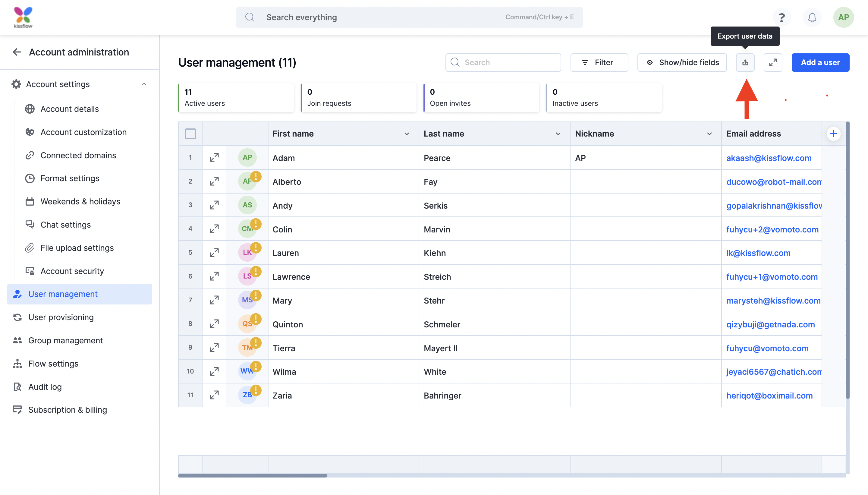The width and height of the screenshot is (868, 495).
Task: Open Nickname column dropdown
Action: pos(709,134)
